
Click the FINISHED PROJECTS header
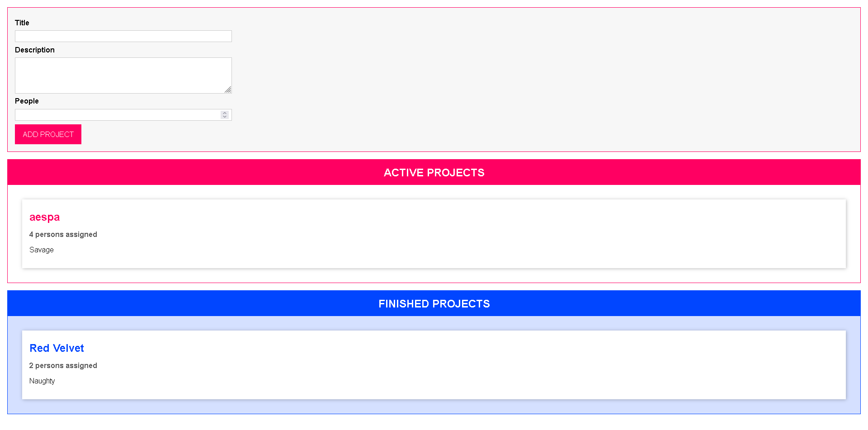coord(434,303)
